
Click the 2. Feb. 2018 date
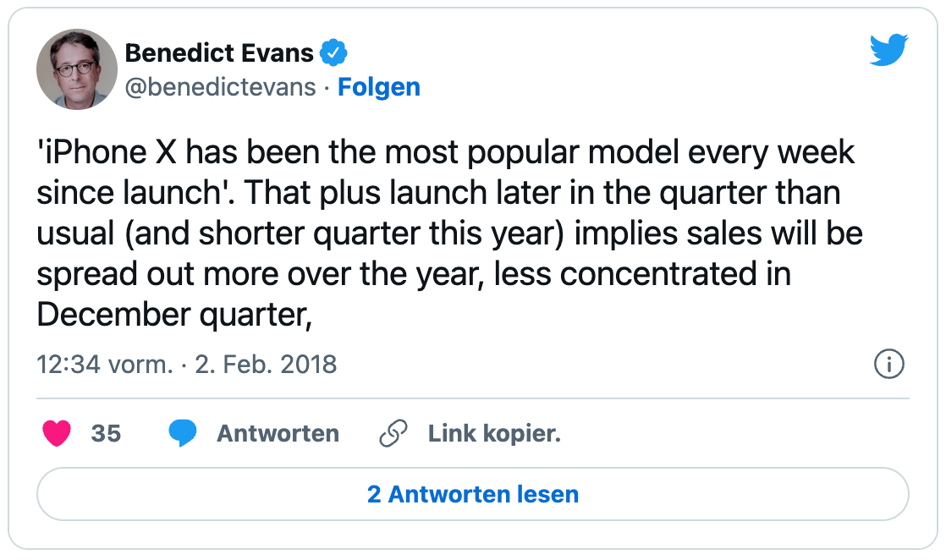click(266, 365)
